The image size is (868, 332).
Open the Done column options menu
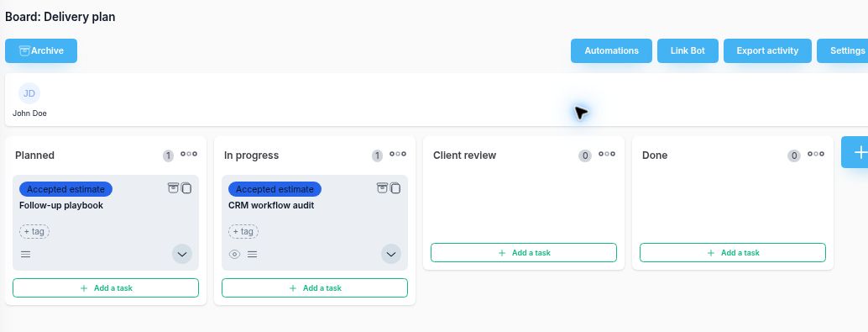click(x=816, y=154)
